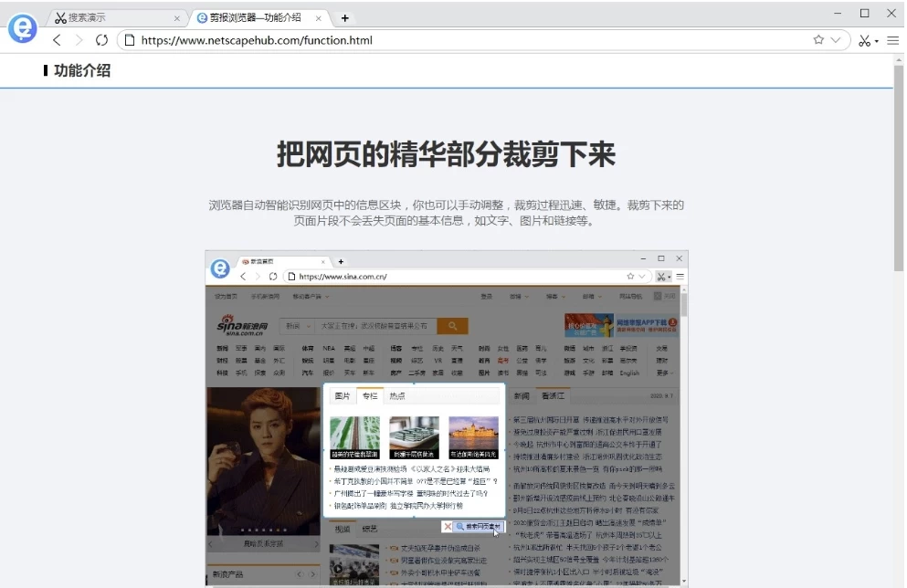The height and width of the screenshot is (588, 907).
Task: Click the forward navigation arrow
Action: [79, 41]
